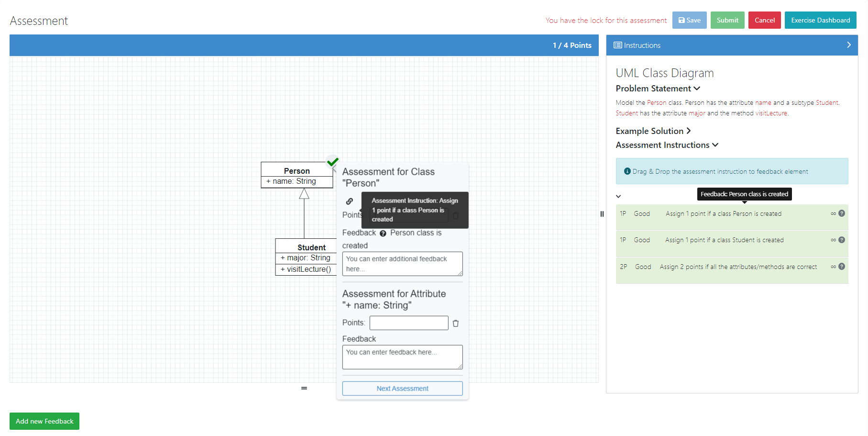Collapse the Assessment Instructions section

click(x=715, y=145)
